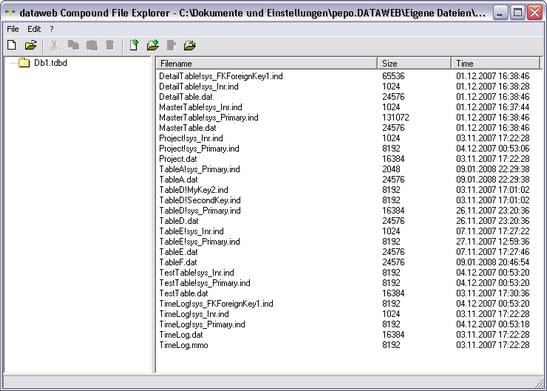547x391 pixels.
Task: Click the add file icon with green marker
Action: pos(134,45)
